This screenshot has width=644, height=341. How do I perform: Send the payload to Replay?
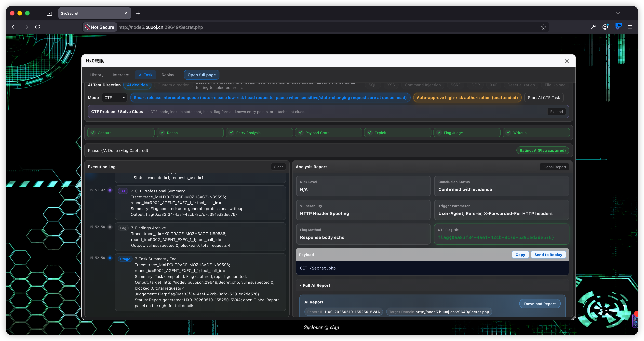pyautogui.click(x=548, y=255)
